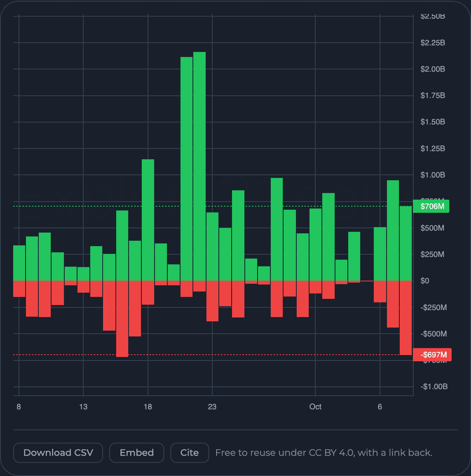
Task: Click the "18" date label on x-axis
Action: [x=148, y=407]
